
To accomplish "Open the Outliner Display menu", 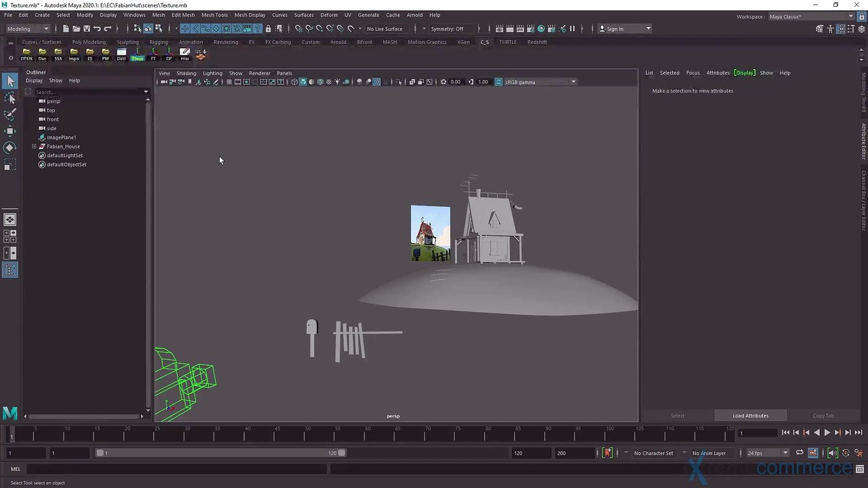I will [x=34, y=81].
